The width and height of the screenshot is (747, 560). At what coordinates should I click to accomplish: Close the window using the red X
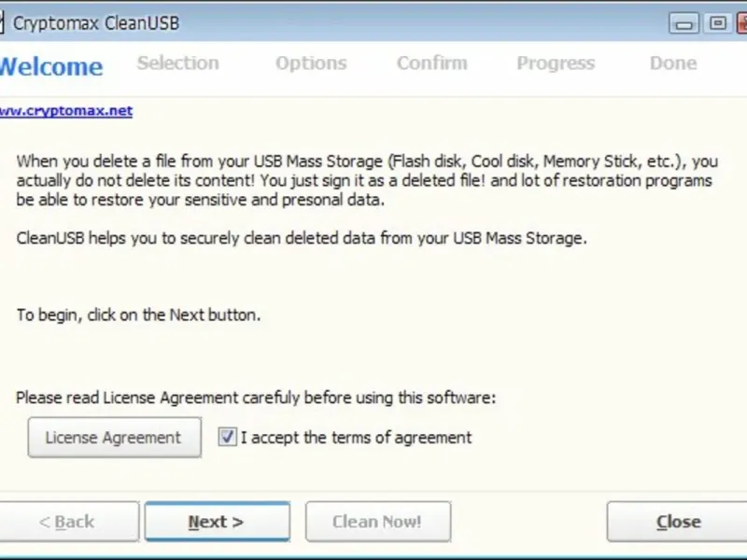tap(740, 23)
